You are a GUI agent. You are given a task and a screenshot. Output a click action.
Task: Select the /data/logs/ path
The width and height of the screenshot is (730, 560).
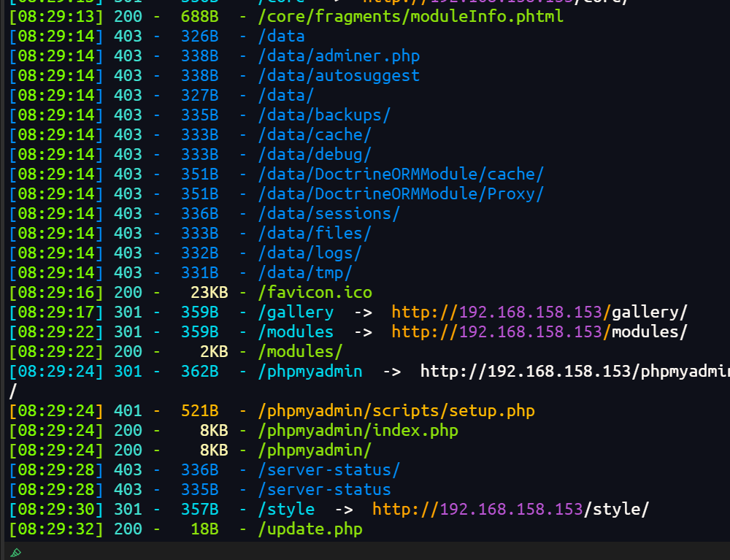(310, 253)
